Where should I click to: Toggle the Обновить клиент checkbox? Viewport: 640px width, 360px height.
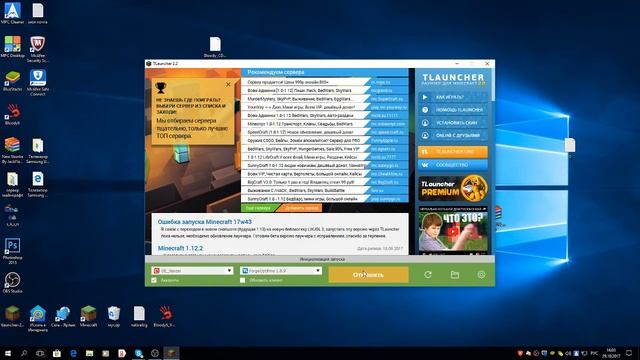242,280
